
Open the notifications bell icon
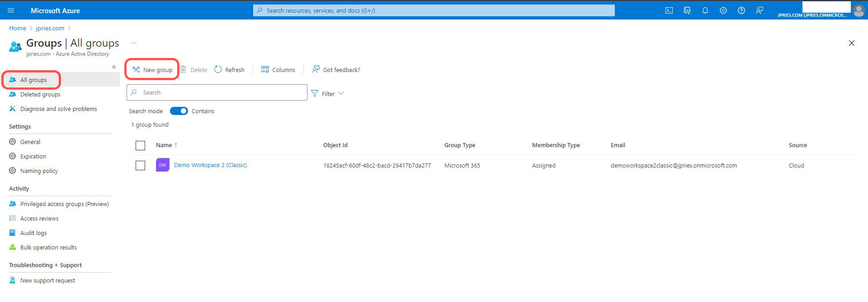tap(705, 10)
